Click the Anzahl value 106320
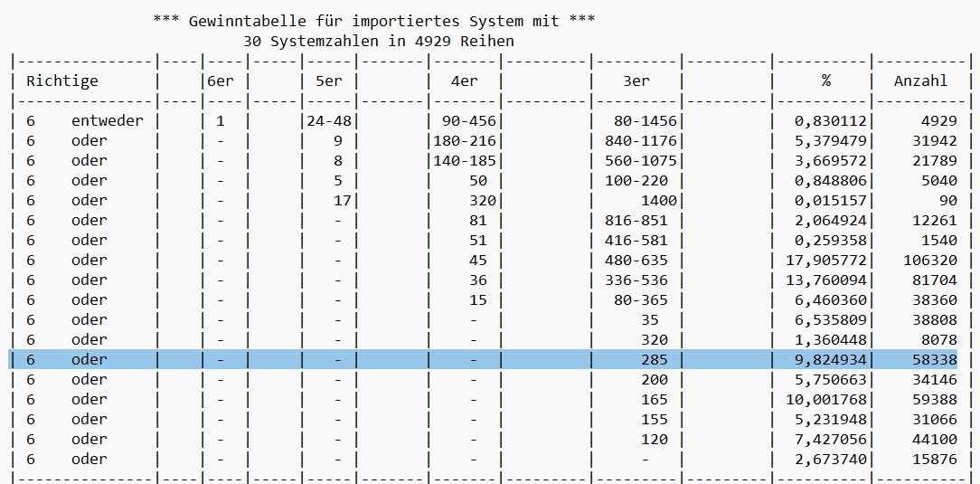Screen dimensions: 980x484 [930, 261]
